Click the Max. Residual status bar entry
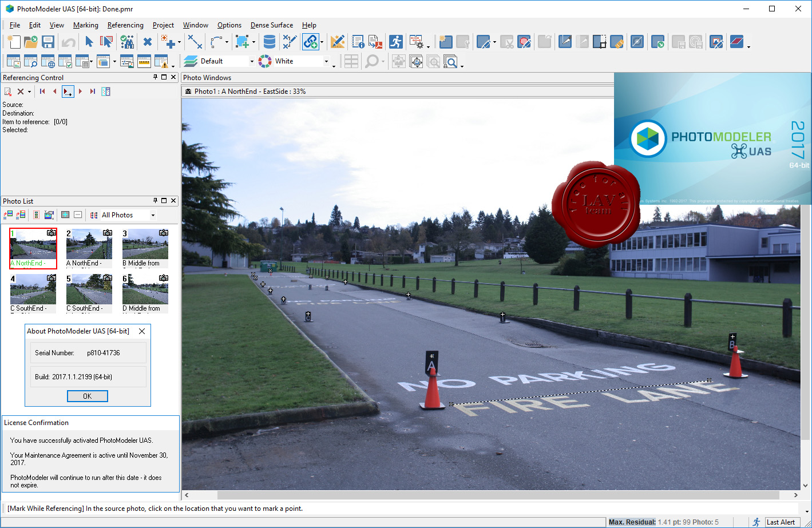This screenshot has height=528, width=812. point(663,522)
